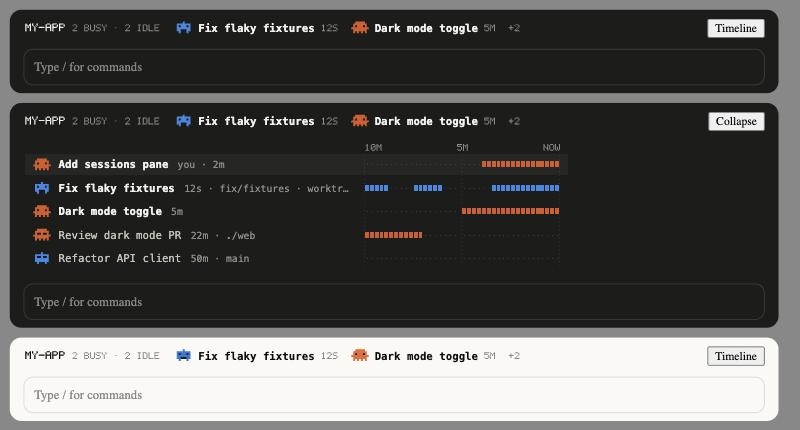Expand the +2 overflow in the top panel
Image resolution: width=800 pixels, height=430 pixels.
click(514, 28)
